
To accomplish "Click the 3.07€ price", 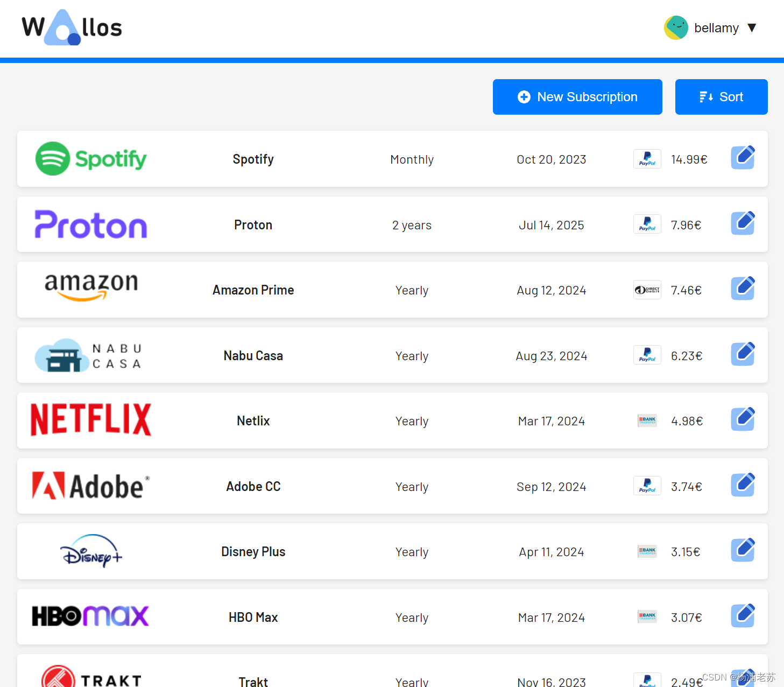I will (x=687, y=618).
